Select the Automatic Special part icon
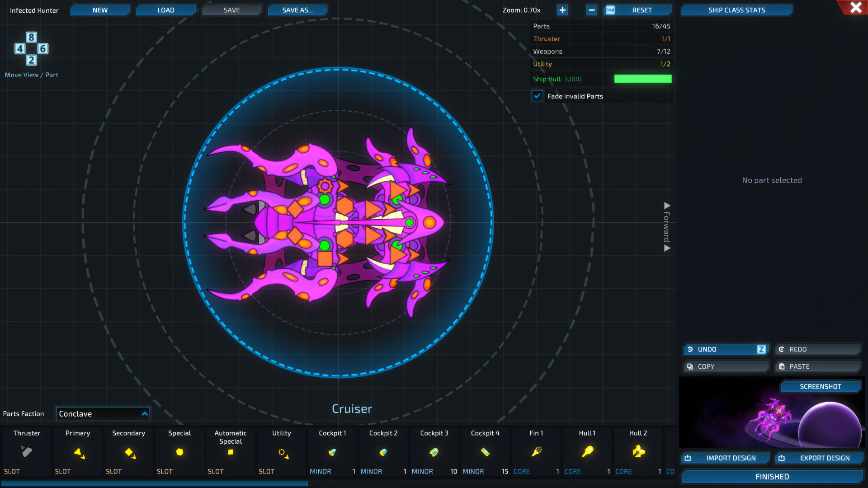Screen dimensions: 868x488 tap(230, 452)
